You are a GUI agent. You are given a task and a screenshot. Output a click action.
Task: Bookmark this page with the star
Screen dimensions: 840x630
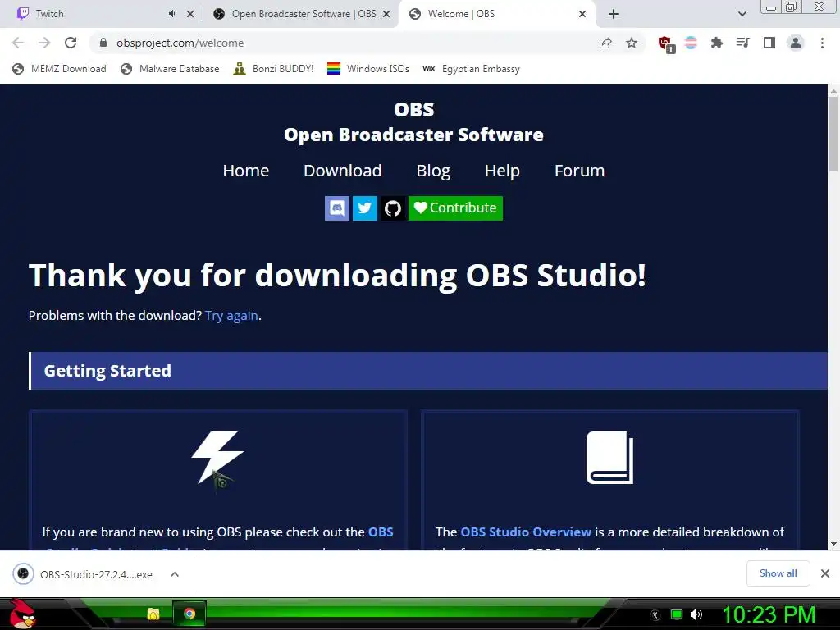[x=632, y=43]
